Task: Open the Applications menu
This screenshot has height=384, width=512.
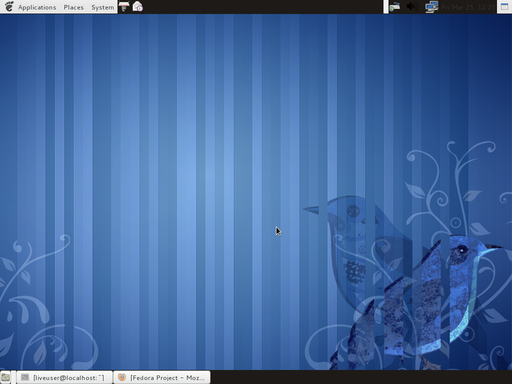Action: [x=37, y=7]
